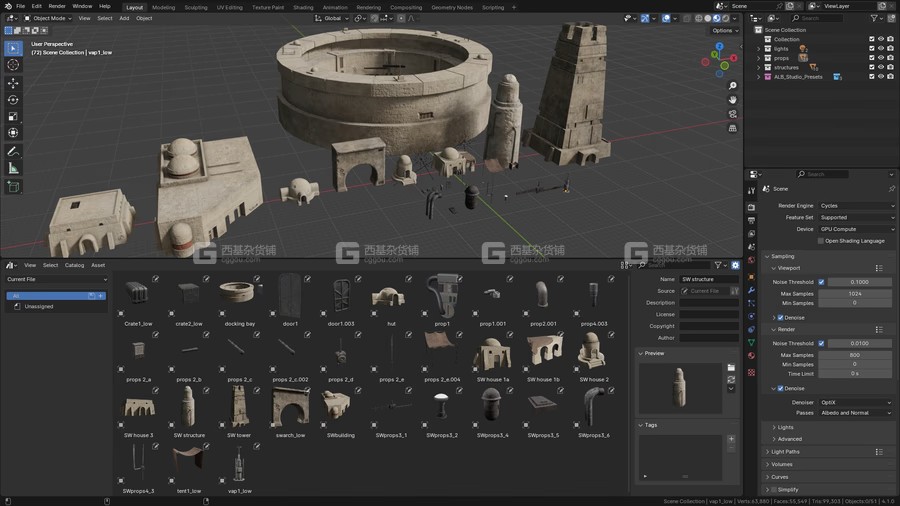Exclude the lights collection via checkbox
Image resolution: width=900 pixels, height=506 pixels.
click(x=872, y=49)
